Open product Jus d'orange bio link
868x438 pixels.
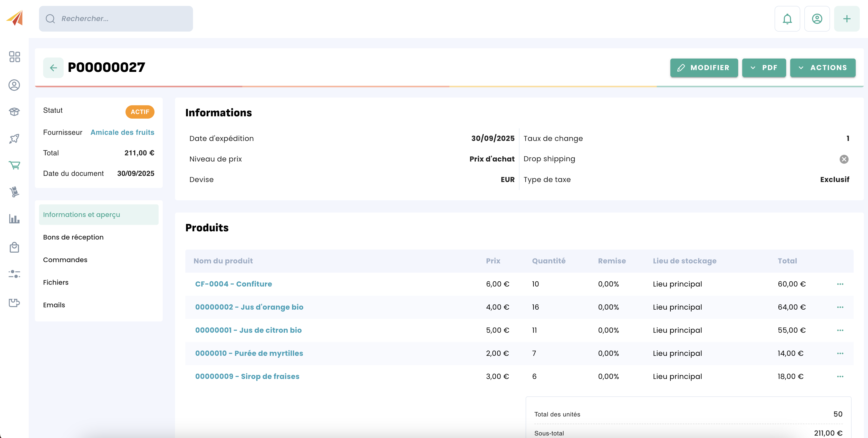[249, 307]
